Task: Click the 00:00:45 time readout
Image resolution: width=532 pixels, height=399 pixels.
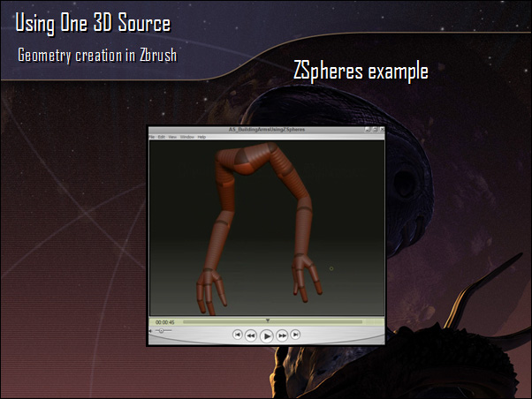Action: pos(165,322)
